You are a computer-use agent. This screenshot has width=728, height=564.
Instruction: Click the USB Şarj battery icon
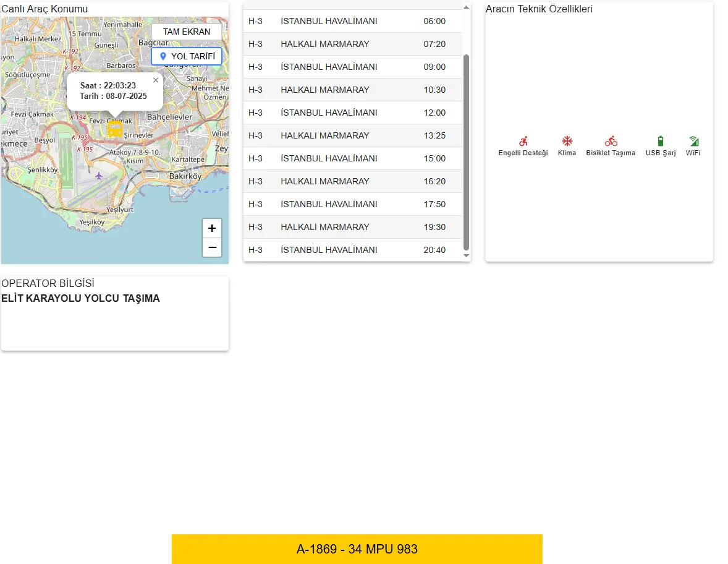pyautogui.click(x=661, y=141)
